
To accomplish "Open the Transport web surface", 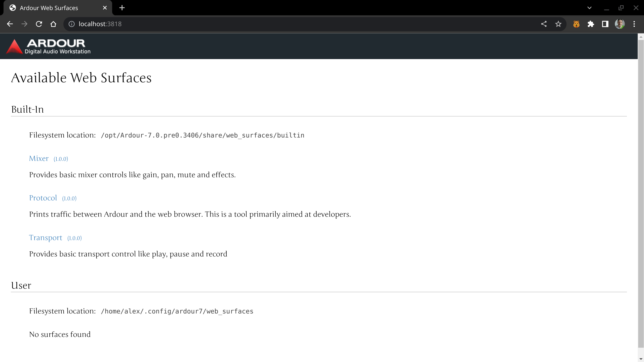I will tap(46, 237).
